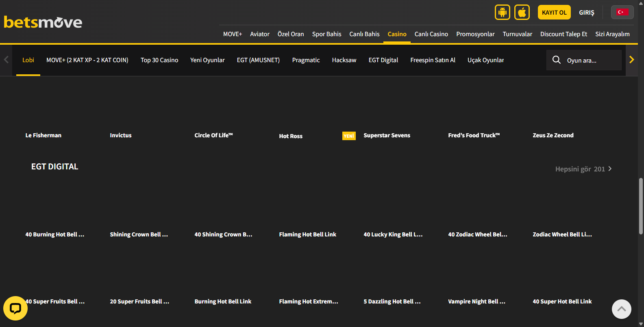Click the page vertical scrollbar thumb
This screenshot has width=644, height=327.
[x=641, y=206]
